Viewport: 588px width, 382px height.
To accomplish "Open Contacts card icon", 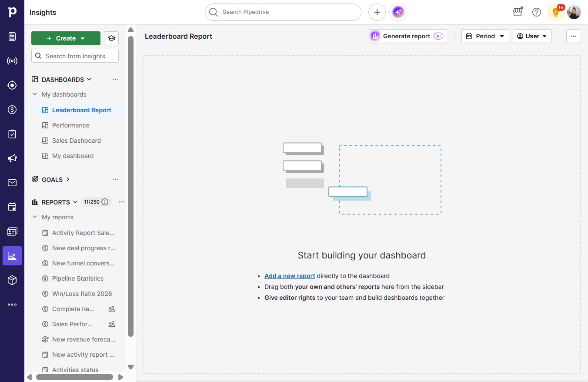I will [x=12, y=231].
